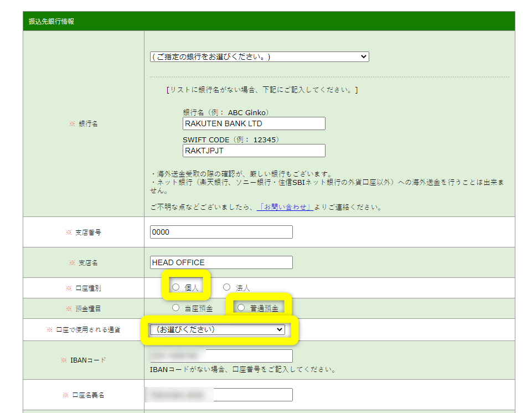The width and height of the screenshot is (532, 413).
Task: Click into the IBAN code input field
Action: pos(221,356)
